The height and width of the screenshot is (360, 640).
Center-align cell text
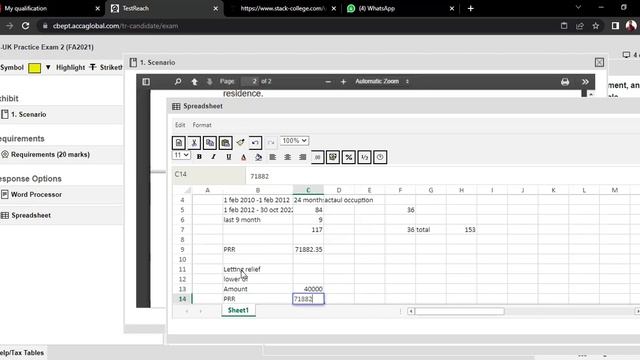click(x=287, y=157)
